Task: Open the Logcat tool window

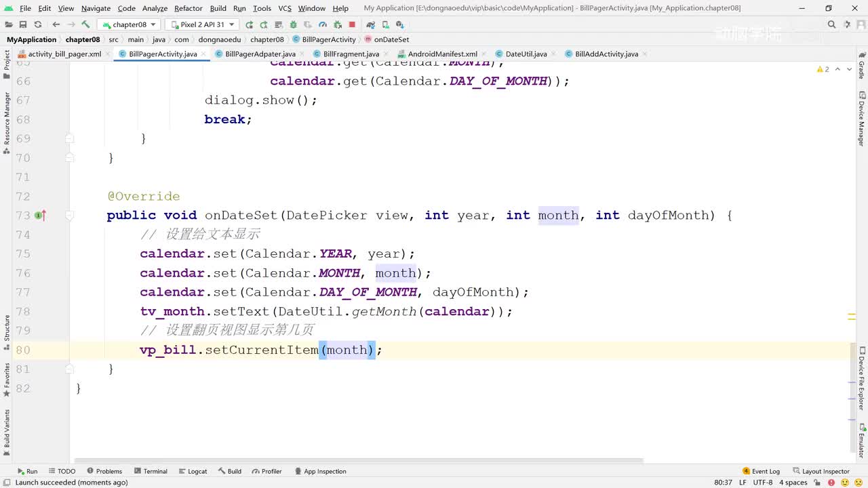Action: point(193,471)
